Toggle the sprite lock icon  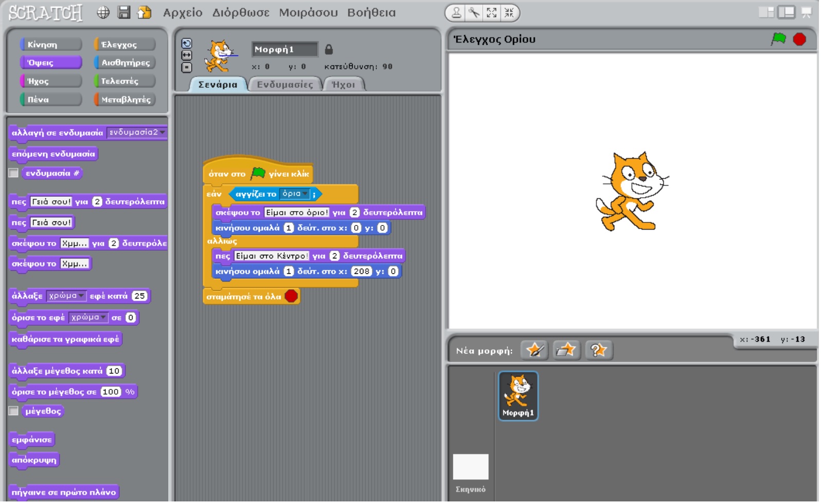[329, 49]
